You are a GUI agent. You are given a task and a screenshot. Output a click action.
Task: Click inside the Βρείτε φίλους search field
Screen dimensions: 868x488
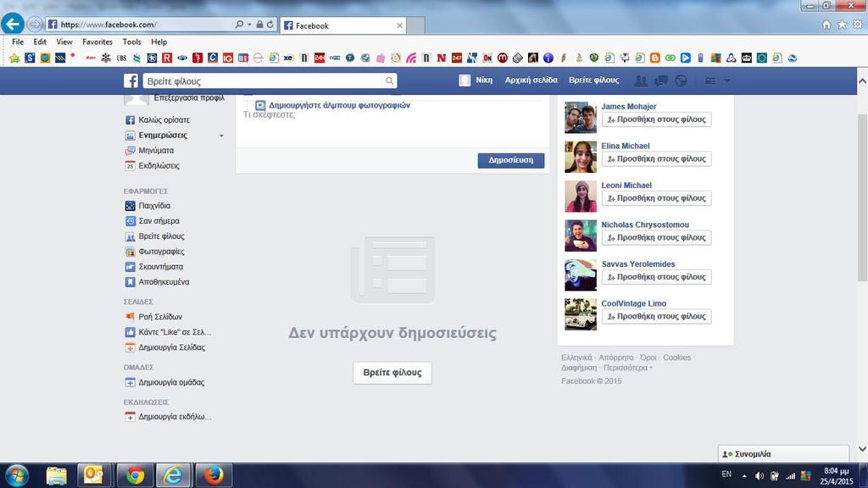(x=263, y=80)
